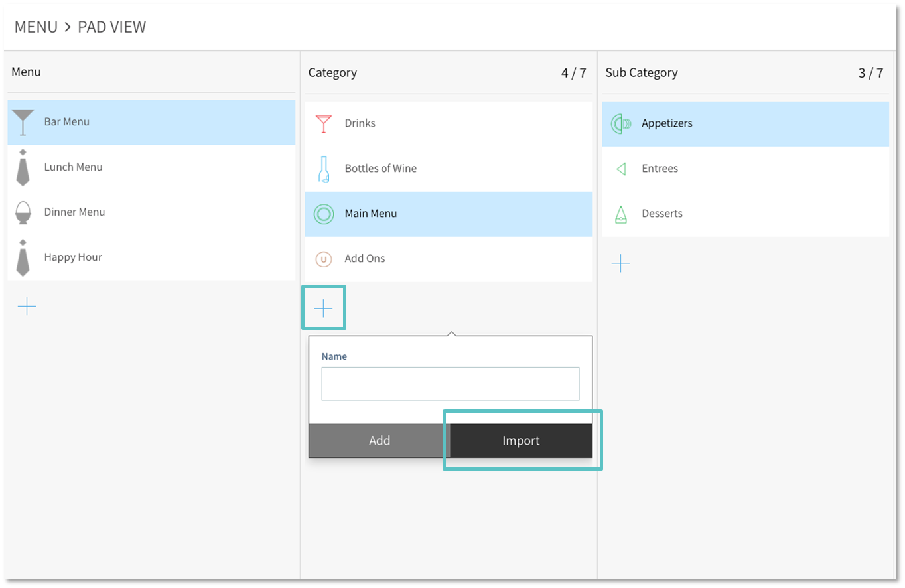Image resolution: width=905 pixels, height=588 pixels.
Task: Click the highlighted plus icon in the Category column
Action: (324, 307)
